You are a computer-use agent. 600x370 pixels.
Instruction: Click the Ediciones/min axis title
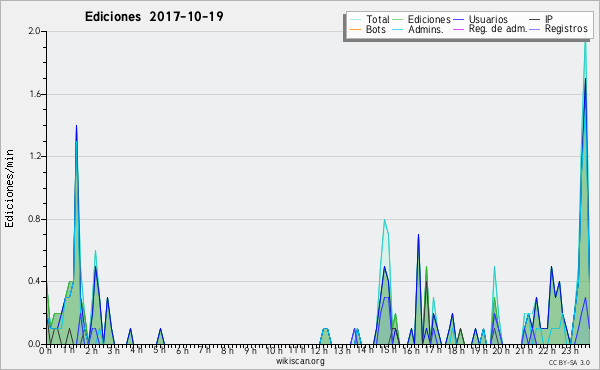(x=9, y=188)
